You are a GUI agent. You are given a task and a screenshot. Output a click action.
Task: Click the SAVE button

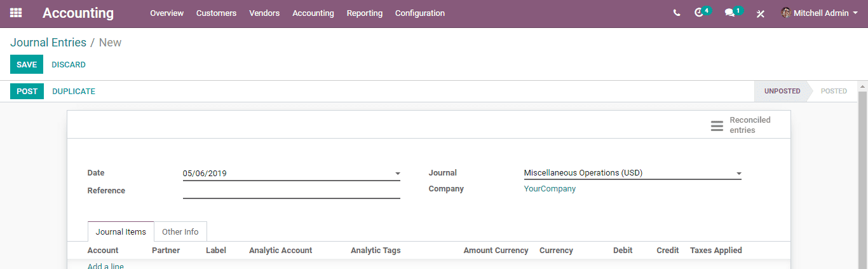(x=27, y=65)
